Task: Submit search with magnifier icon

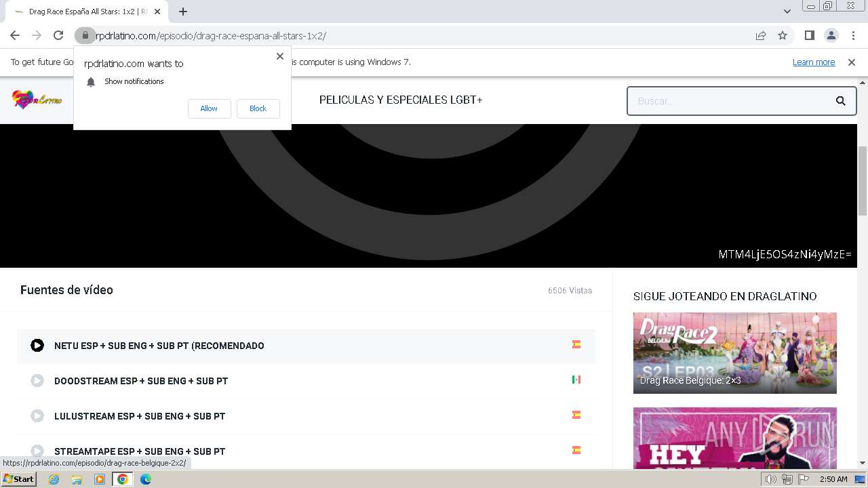Action: click(x=840, y=101)
